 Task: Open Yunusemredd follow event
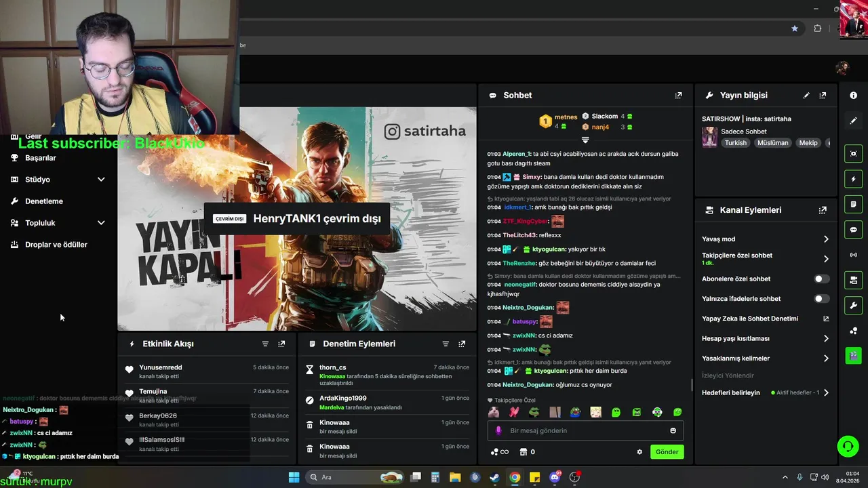(x=207, y=371)
